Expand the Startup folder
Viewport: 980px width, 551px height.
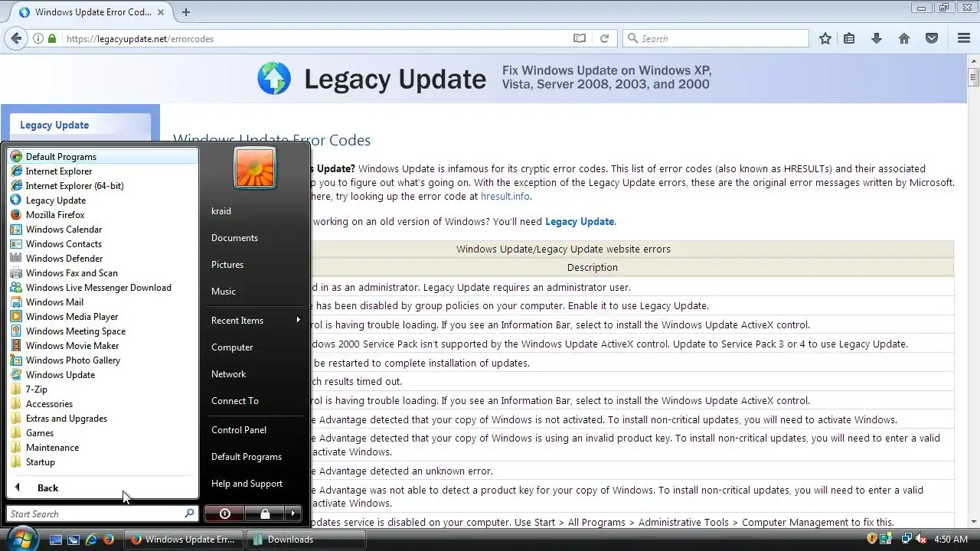pyautogui.click(x=103, y=461)
